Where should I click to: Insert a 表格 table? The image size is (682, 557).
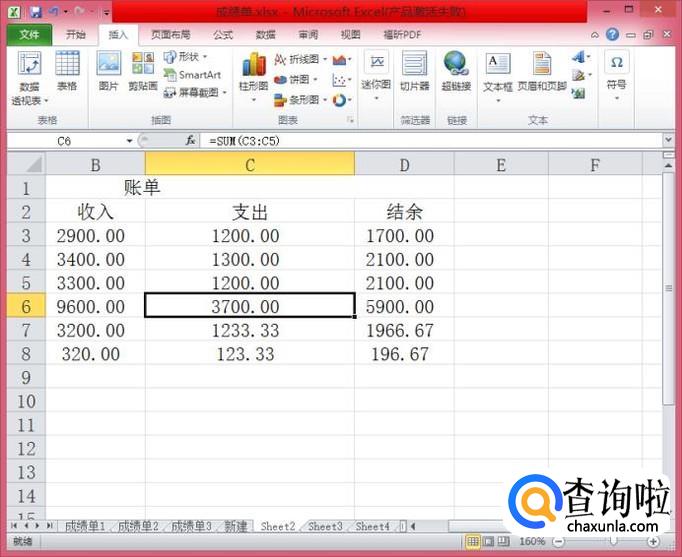pyautogui.click(x=67, y=72)
